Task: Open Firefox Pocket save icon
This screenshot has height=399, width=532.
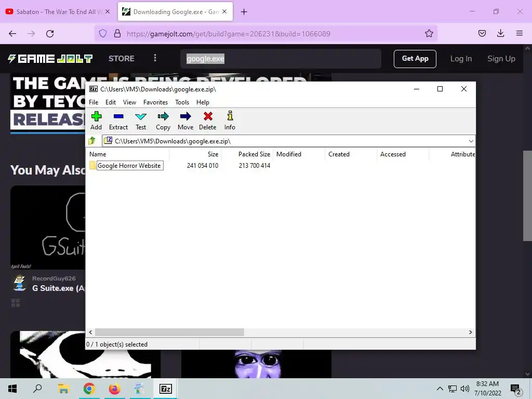Action: tap(482, 34)
